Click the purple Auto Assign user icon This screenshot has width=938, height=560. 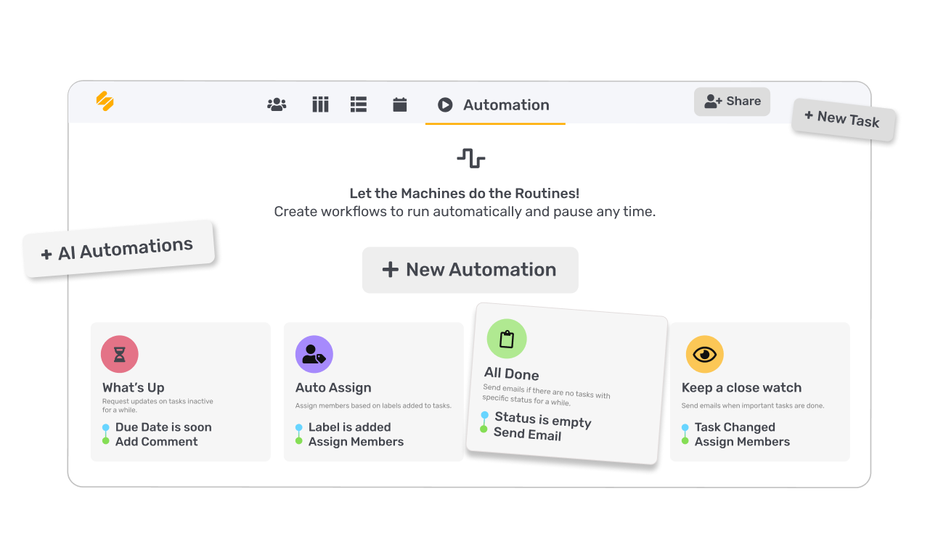(314, 354)
